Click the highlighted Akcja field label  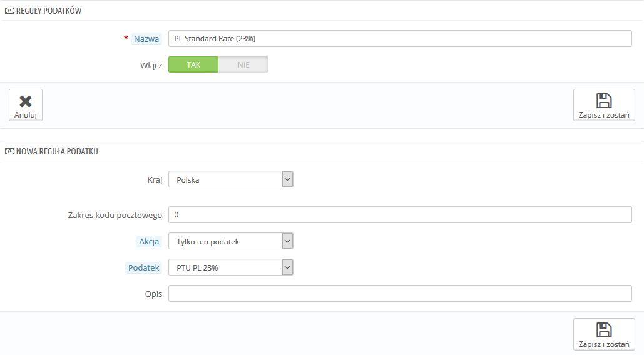148,241
